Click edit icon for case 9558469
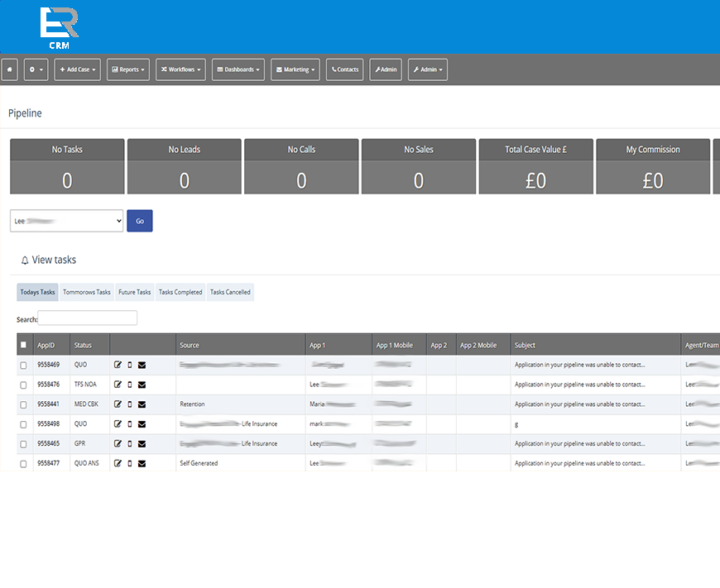The height and width of the screenshot is (588, 720). pos(118,365)
